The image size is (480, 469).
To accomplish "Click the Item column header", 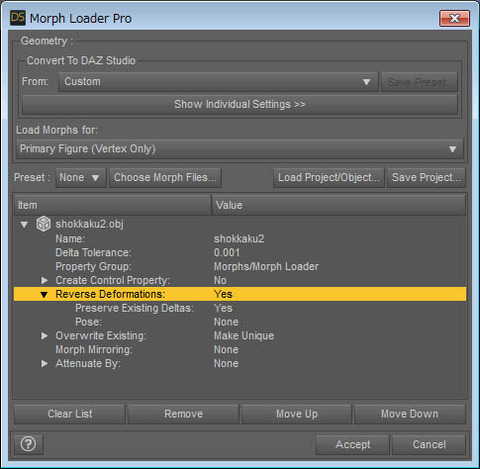I will click(113, 205).
